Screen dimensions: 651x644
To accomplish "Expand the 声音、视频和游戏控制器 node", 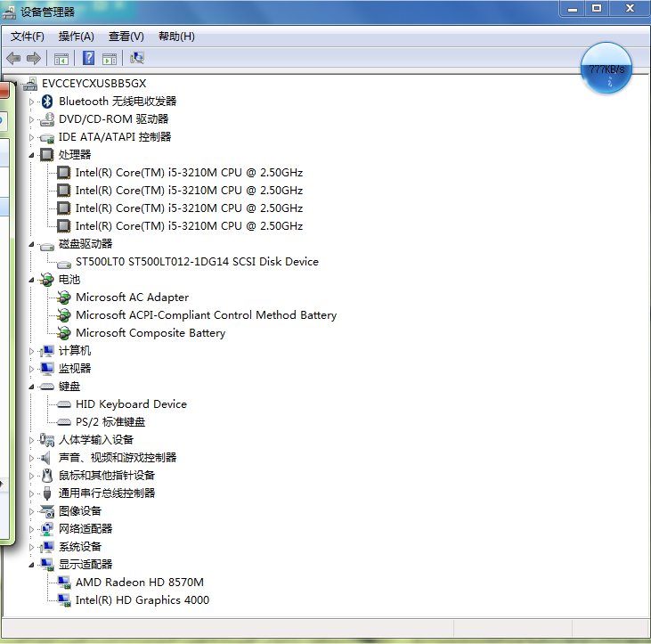I will 32,458.
